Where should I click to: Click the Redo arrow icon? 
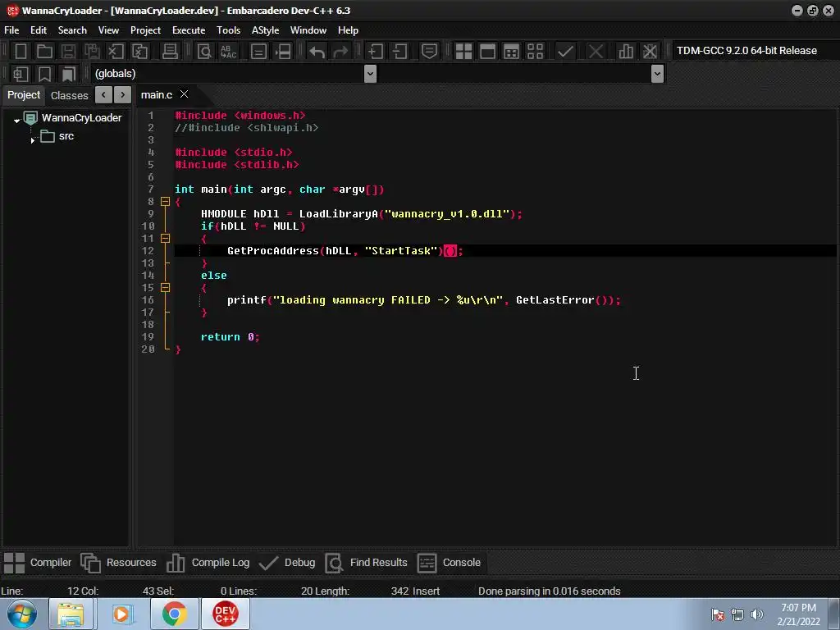(340, 52)
